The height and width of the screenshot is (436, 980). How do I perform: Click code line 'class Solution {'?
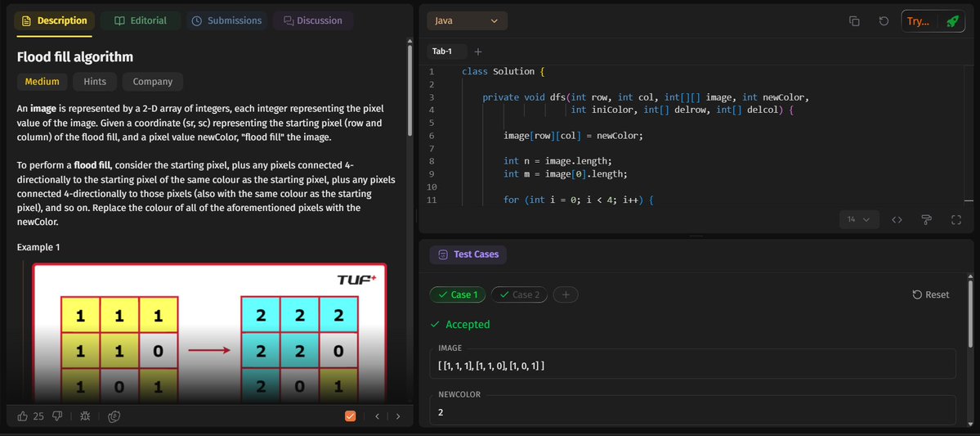[x=503, y=71]
